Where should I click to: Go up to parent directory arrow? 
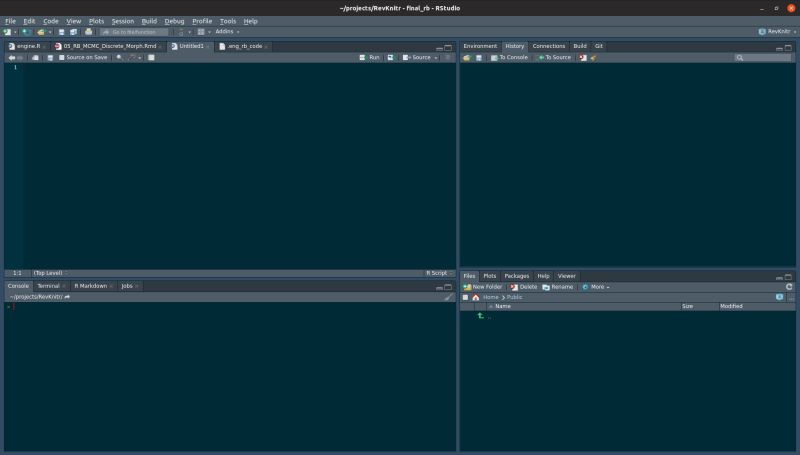(x=481, y=316)
